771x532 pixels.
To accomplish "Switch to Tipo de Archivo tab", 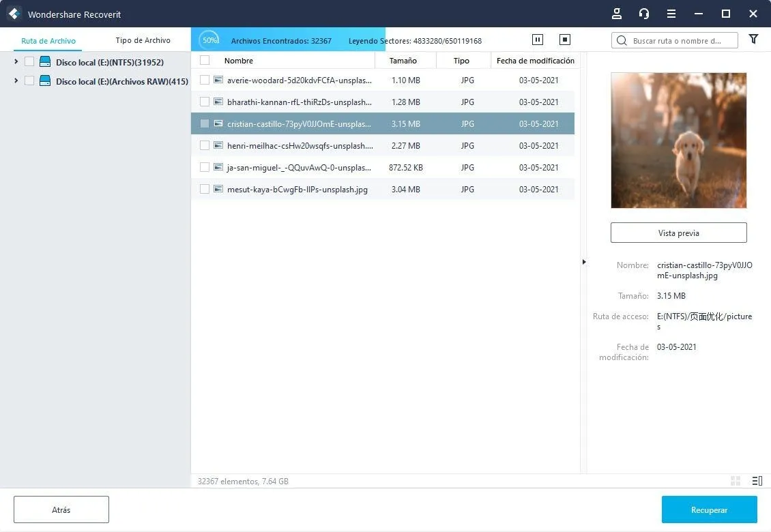I will [143, 40].
